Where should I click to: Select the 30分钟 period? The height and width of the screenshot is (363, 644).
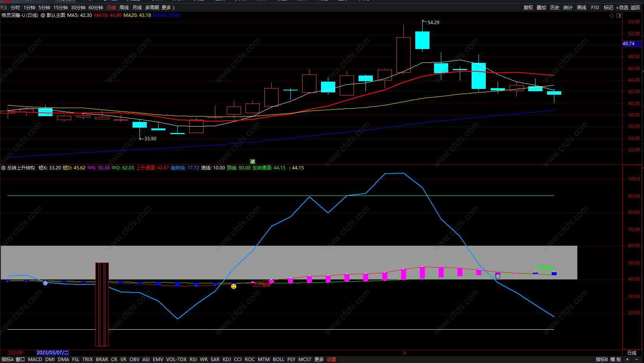(x=78, y=8)
